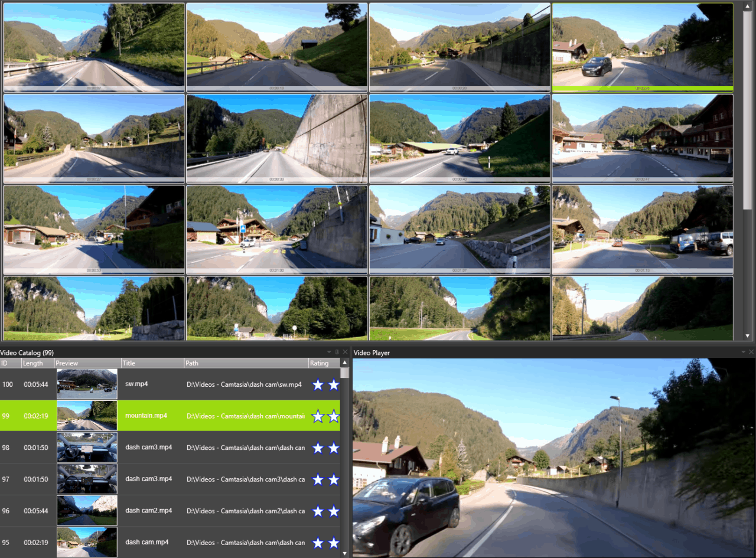Toggle the first star rating on mountain.mp4

tap(318, 416)
